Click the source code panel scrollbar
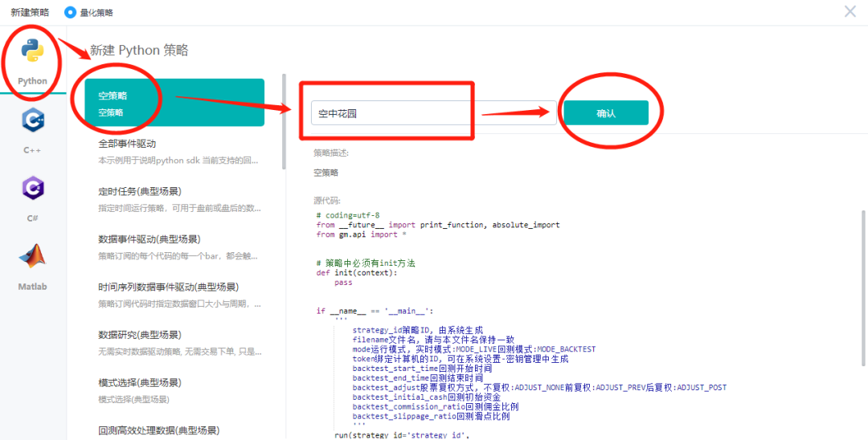Screen dimensions: 868x440 pos(863,287)
